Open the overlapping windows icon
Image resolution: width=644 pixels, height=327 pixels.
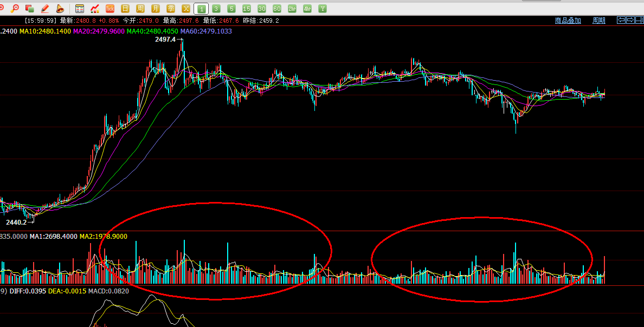tap(30, 8)
